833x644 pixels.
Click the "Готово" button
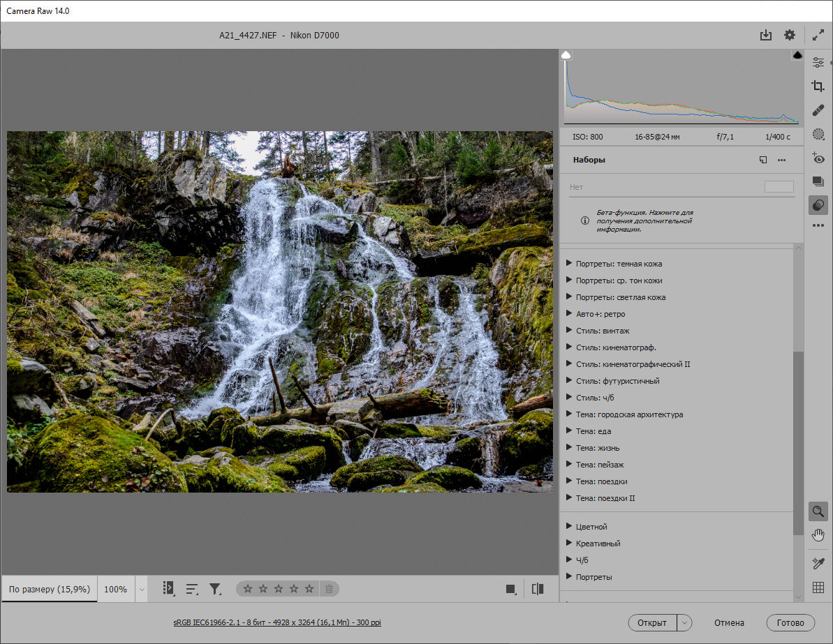tap(790, 622)
